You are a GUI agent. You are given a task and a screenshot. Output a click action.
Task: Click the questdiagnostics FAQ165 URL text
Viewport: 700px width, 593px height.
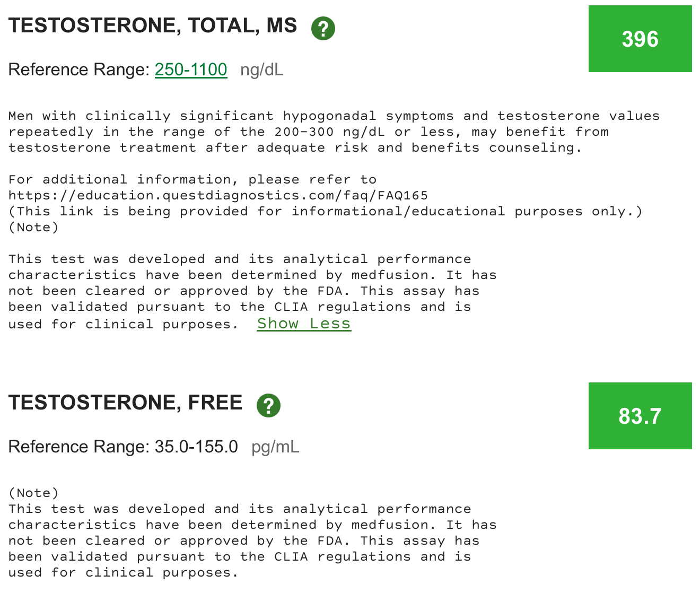[x=218, y=196]
